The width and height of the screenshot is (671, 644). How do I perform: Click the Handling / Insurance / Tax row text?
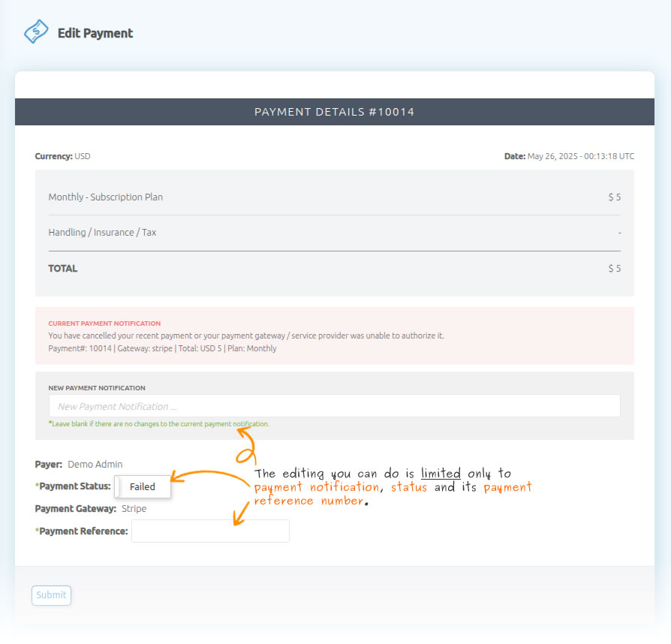[102, 233]
